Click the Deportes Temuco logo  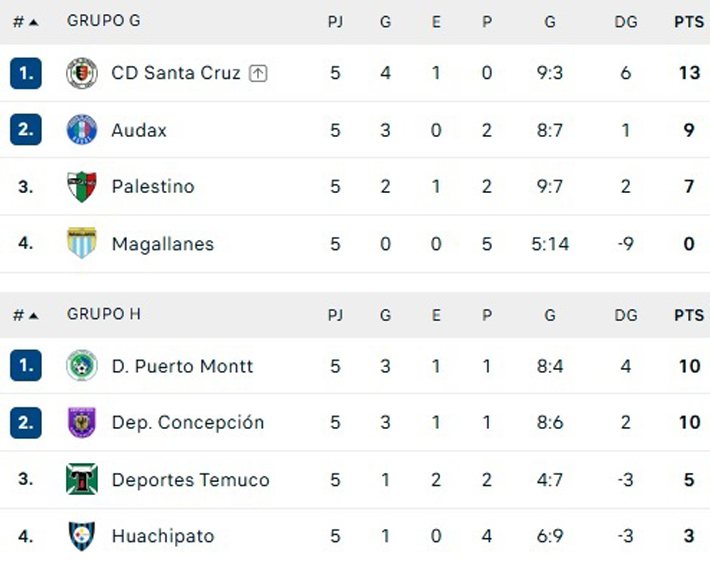(82, 479)
